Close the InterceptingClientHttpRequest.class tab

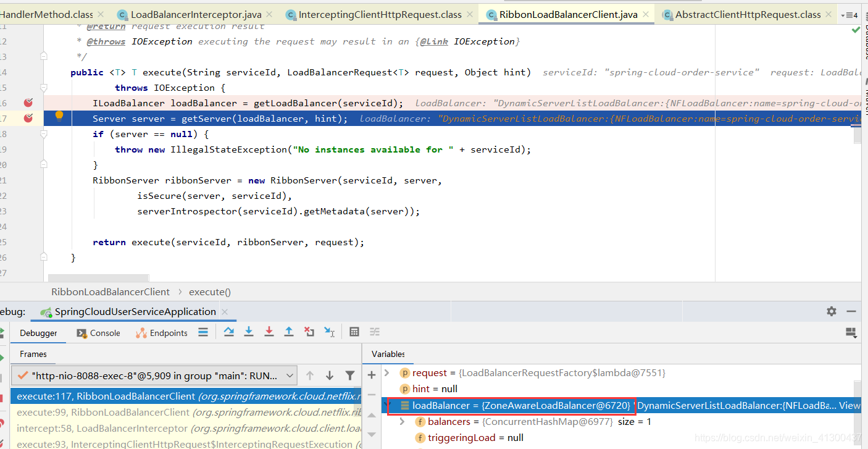coord(470,14)
